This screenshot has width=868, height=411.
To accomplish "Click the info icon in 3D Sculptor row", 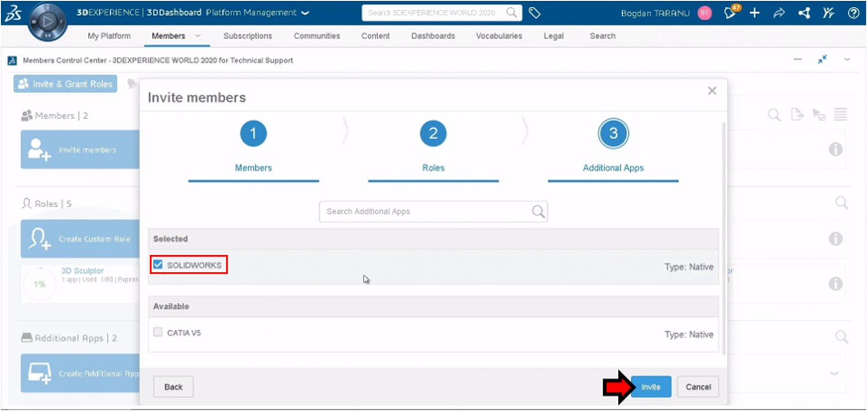I will pyautogui.click(x=835, y=283).
